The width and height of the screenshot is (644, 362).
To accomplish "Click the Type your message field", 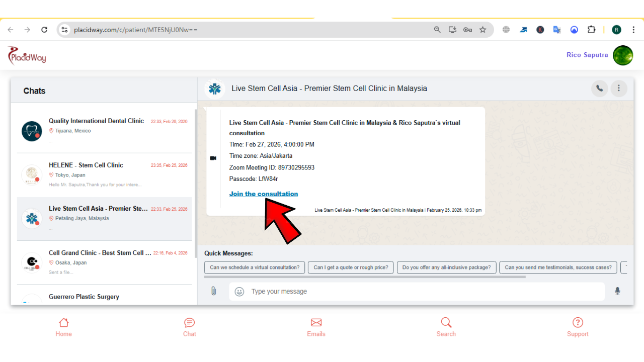I will click(417, 292).
